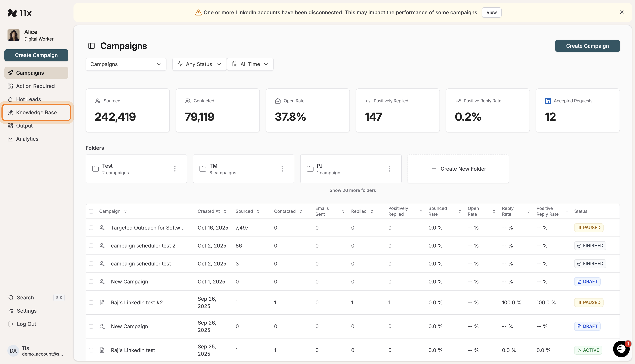The image size is (635, 364).
Task: Open the support chat bubble at bottom right
Action: pos(621,349)
